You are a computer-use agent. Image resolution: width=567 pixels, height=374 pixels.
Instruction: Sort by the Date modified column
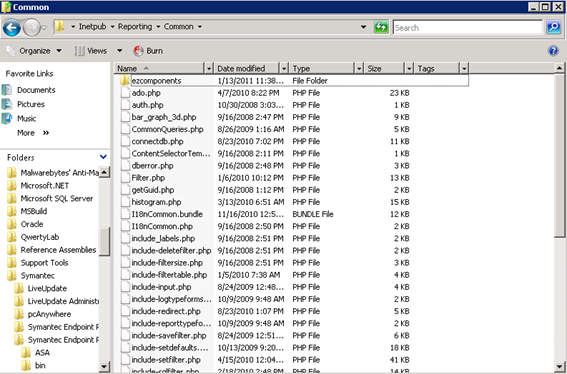point(247,68)
